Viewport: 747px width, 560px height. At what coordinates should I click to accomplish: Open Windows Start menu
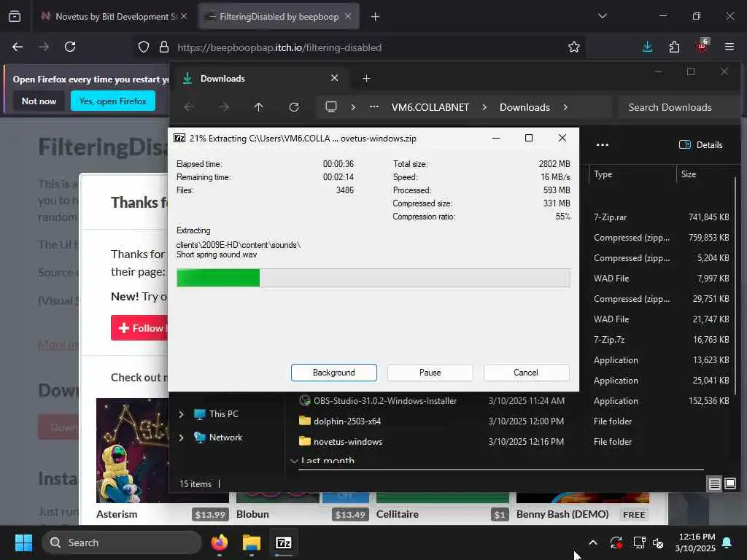(23, 542)
